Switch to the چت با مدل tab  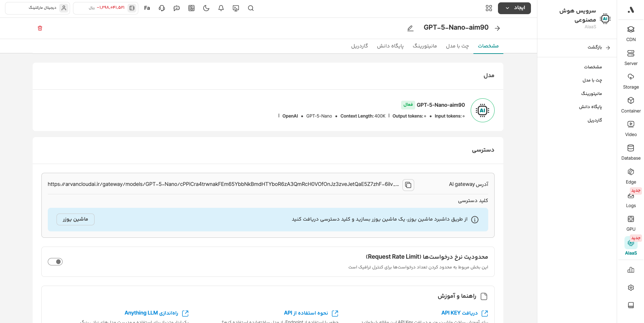coord(457,46)
